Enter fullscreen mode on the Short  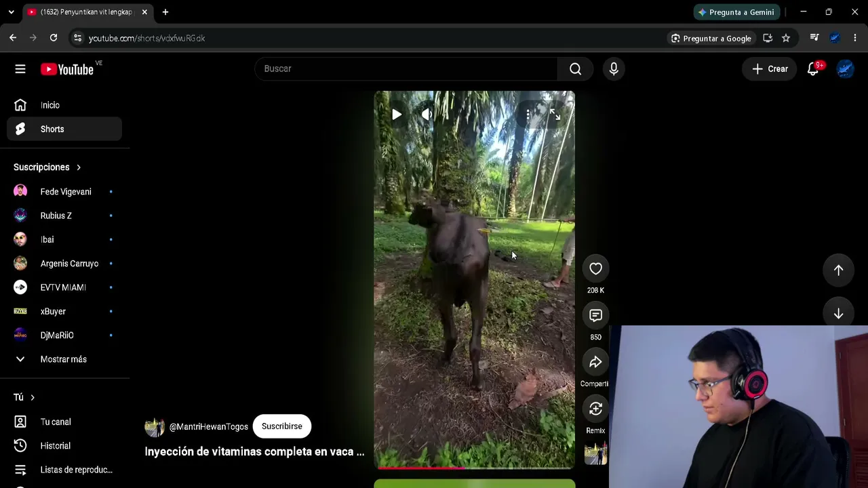555,115
